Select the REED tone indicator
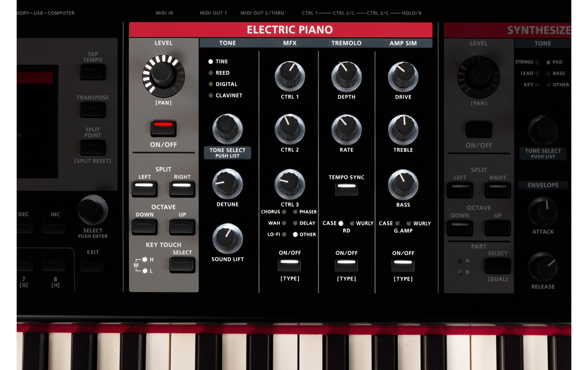Screen dimensions: 588x370 tap(211, 73)
